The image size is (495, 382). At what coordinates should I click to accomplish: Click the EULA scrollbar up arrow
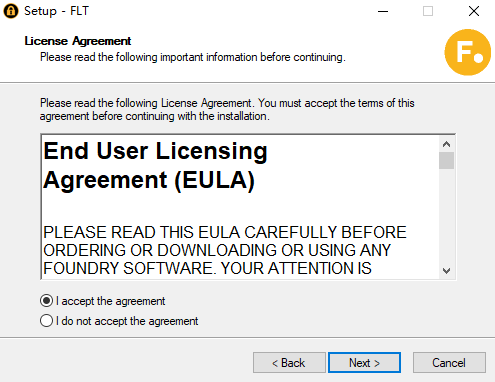[446, 144]
